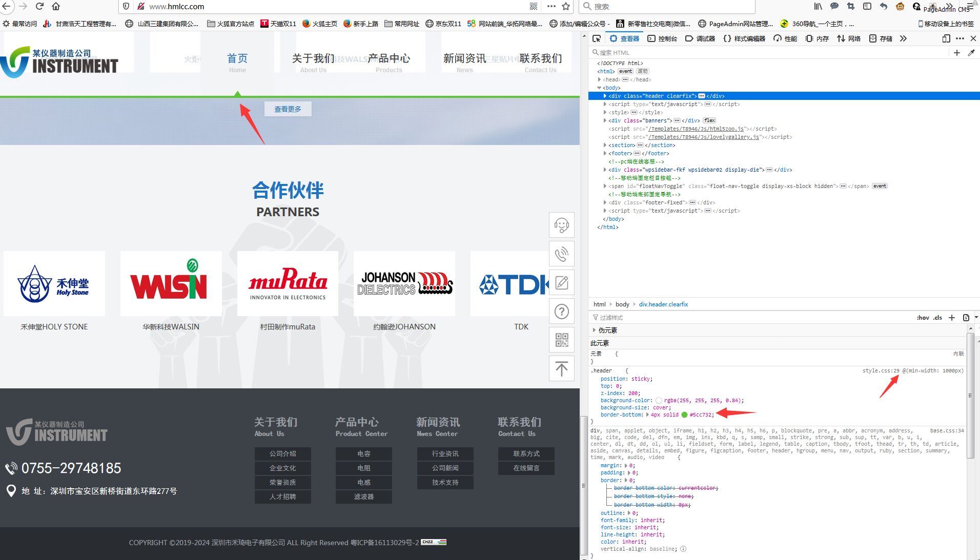
Task: Expand the wpsidebar-fkf div node
Action: point(605,170)
